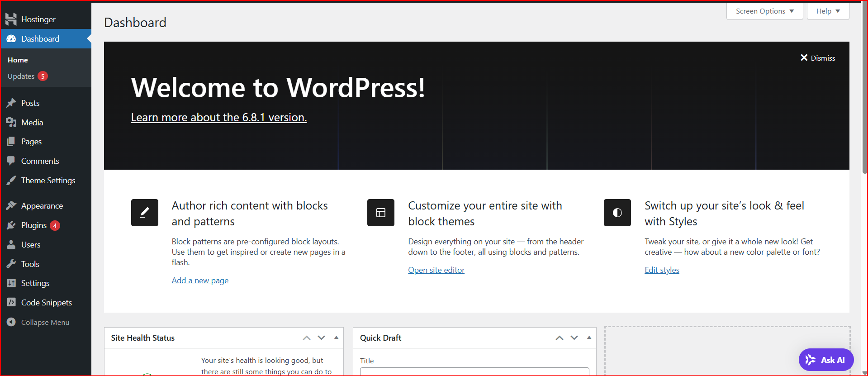Open the Posts menu
This screenshot has height=376, width=868.
click(46, 103)
